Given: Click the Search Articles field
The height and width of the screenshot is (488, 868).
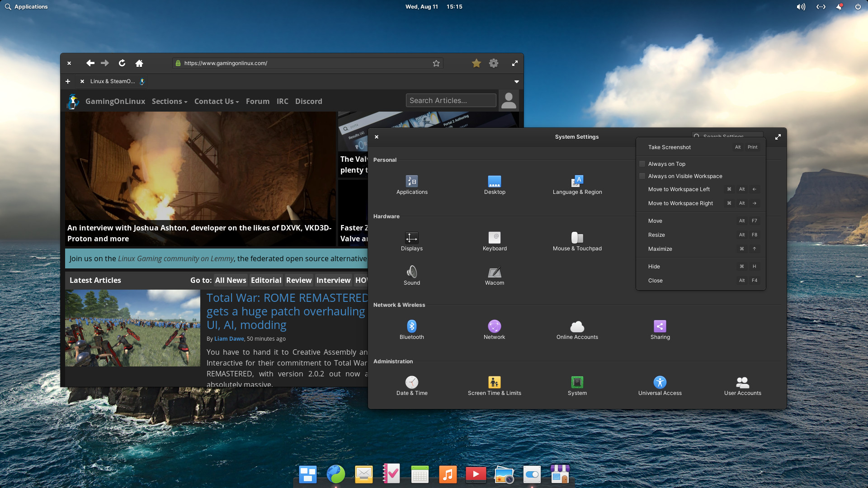Looking at the screenshot, I should (451, 100).
